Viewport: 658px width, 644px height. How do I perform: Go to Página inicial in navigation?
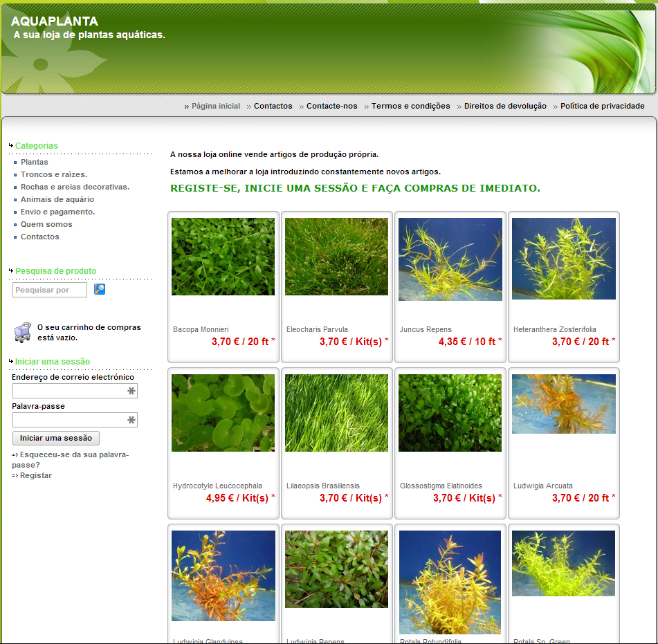point(215,107)
